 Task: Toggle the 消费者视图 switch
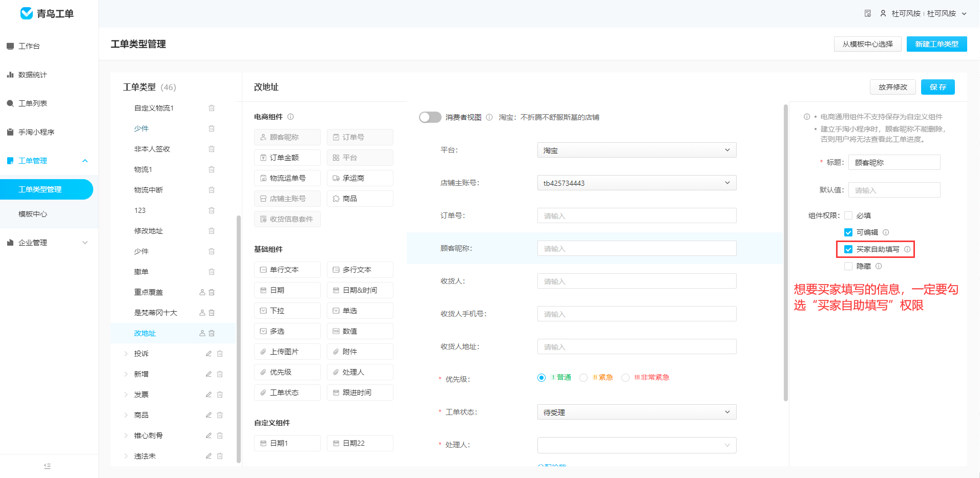point(430,117)
